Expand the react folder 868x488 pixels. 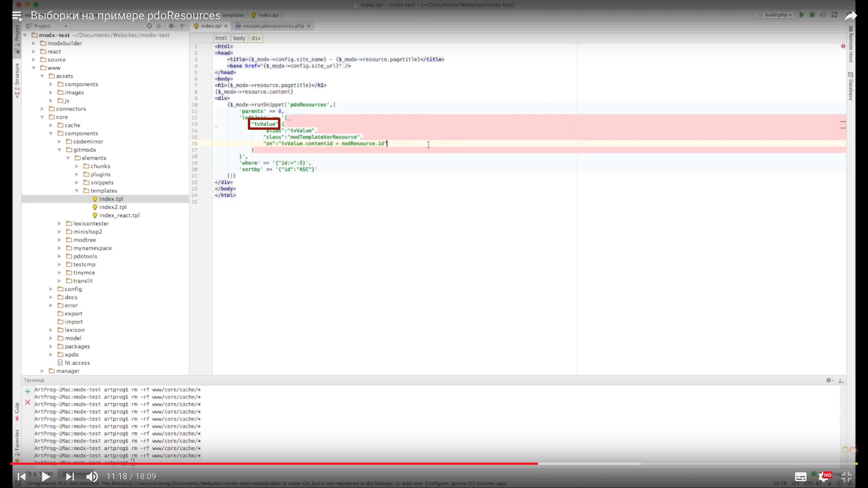click(34, 52)
